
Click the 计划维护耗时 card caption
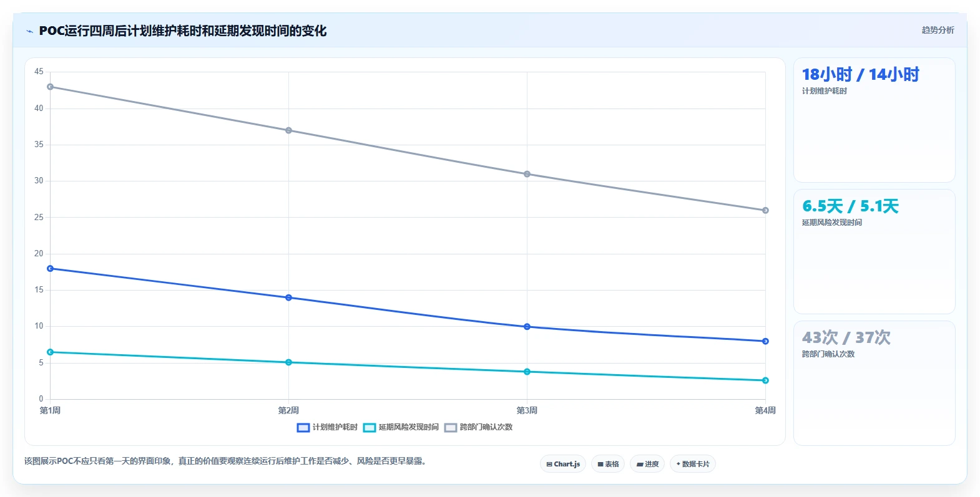coord(824,91)
